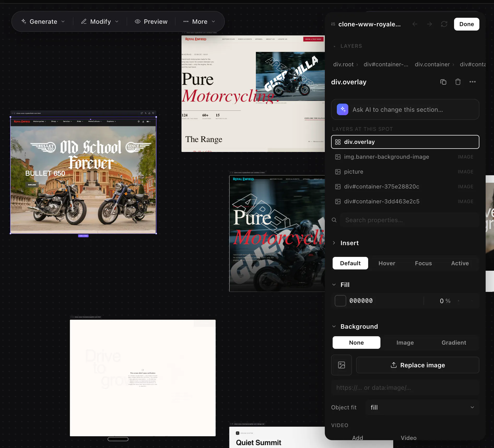Screen dimensions: 494x448
Task: Select the Active state tab
Action: (460, 263)
